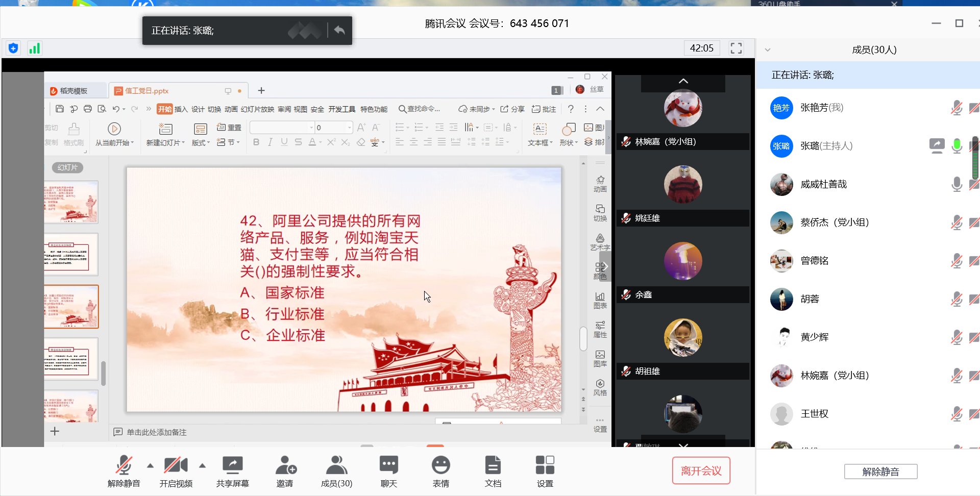Image resolution: width=980 pixels, height=496 pixels.
Task: Enter fullscreen view of the shared screen
Action: (x=736, y=48)
